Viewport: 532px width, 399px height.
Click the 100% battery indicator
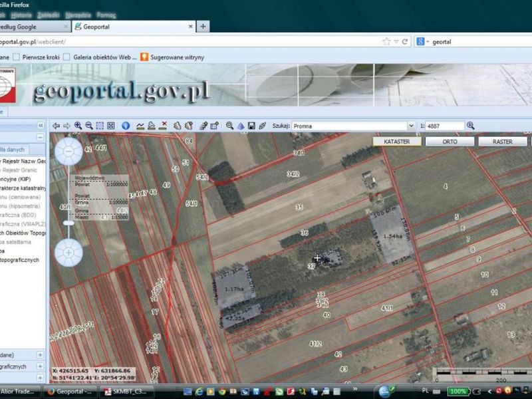tap(458, 391)
